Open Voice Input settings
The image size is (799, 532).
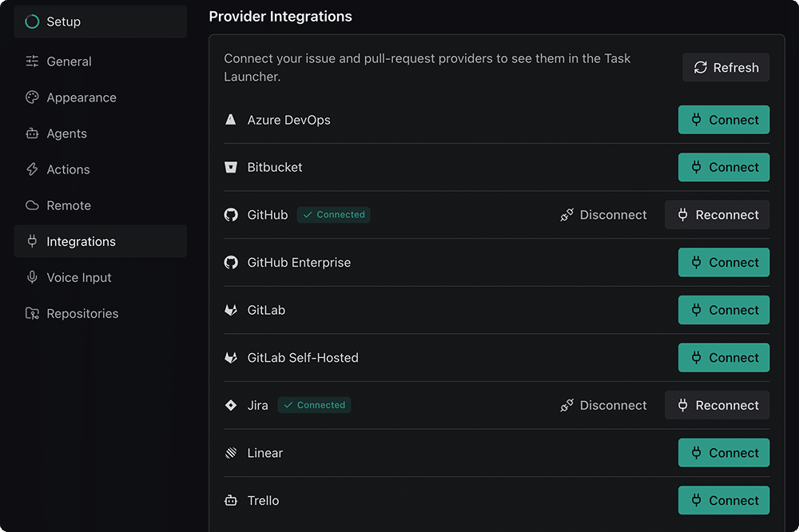[101, 278]
